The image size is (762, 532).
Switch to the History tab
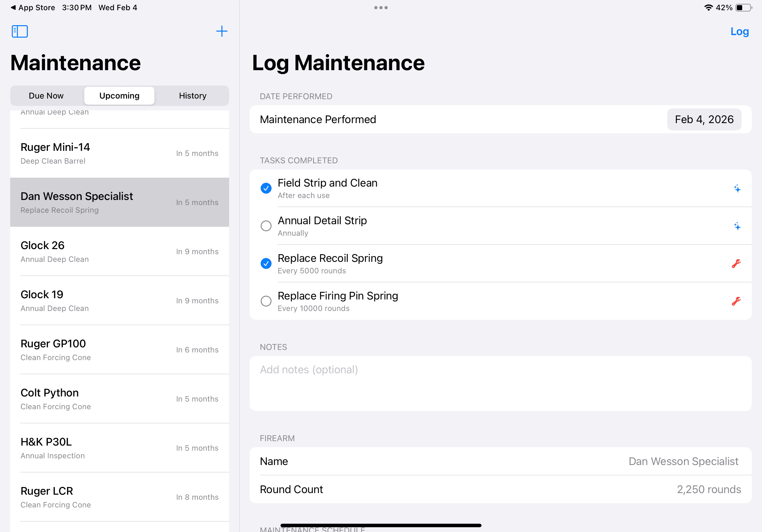[x=192, y=95]
